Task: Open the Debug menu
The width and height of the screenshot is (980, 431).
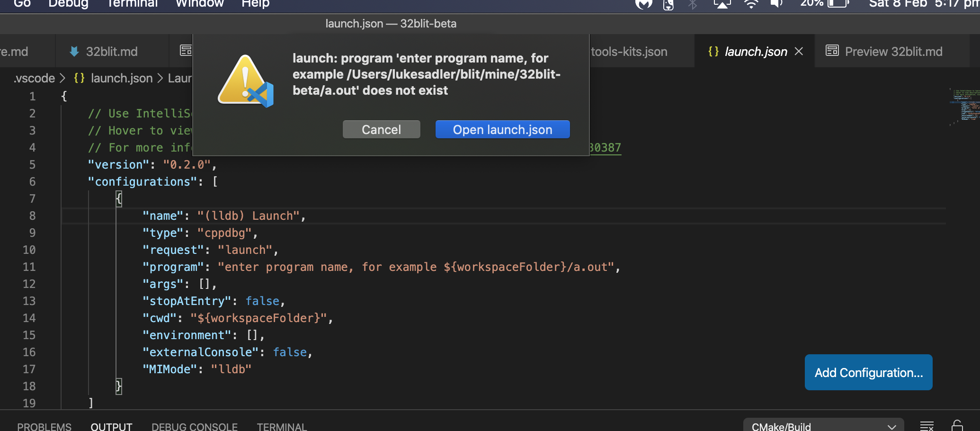Action: [x=68, y=4]
